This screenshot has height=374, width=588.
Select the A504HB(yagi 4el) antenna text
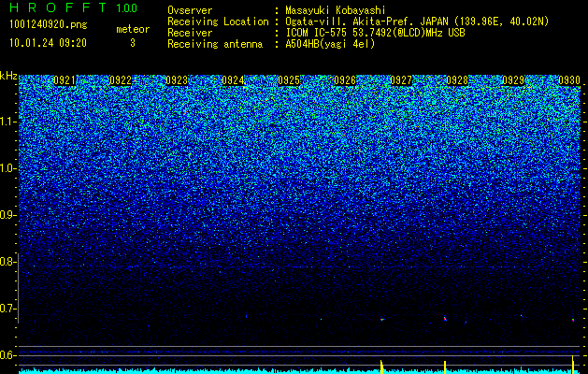point(330,44)
